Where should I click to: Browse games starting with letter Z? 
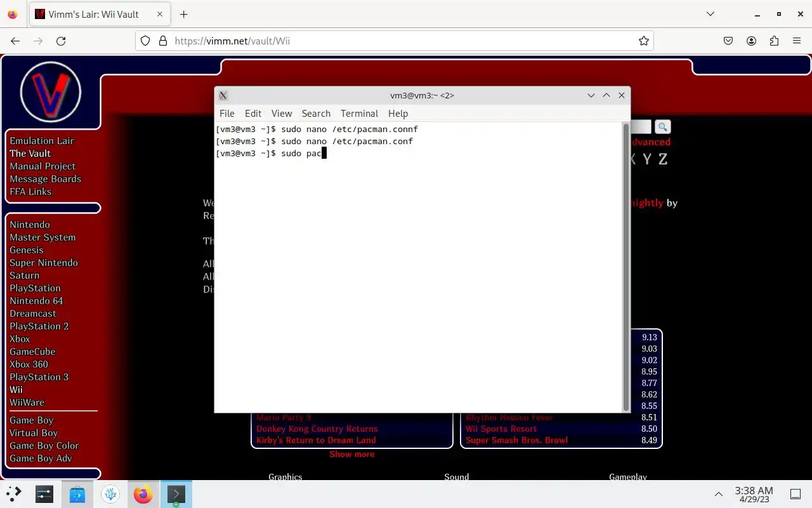(x=663, y=159)
